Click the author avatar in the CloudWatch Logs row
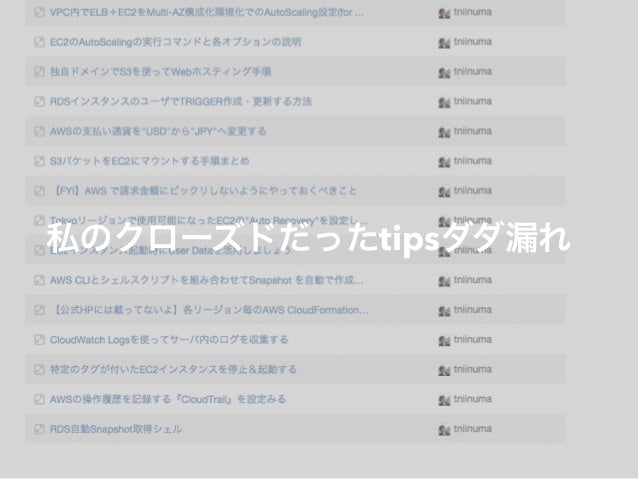Viewport: 638px width, 479px height. pyautogui.click(x=444, y=341)
